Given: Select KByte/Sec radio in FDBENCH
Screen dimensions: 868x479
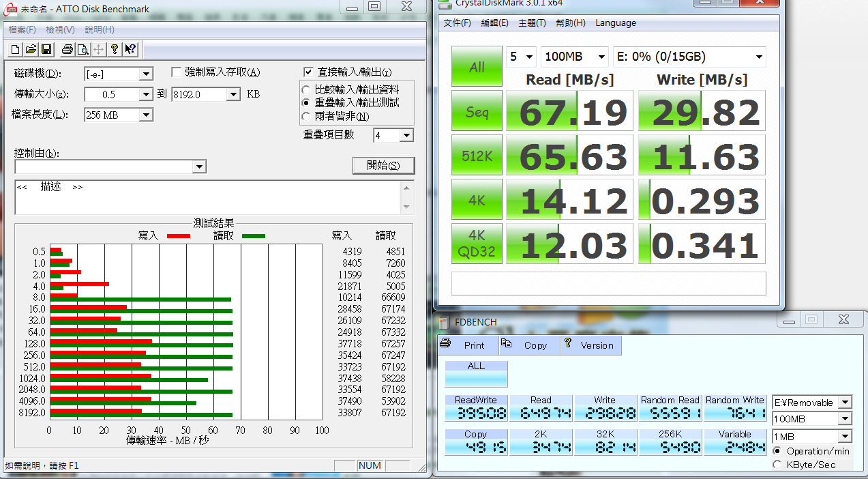Looking at the screenshot, I should pyautogui.click(x=777, y=465).
